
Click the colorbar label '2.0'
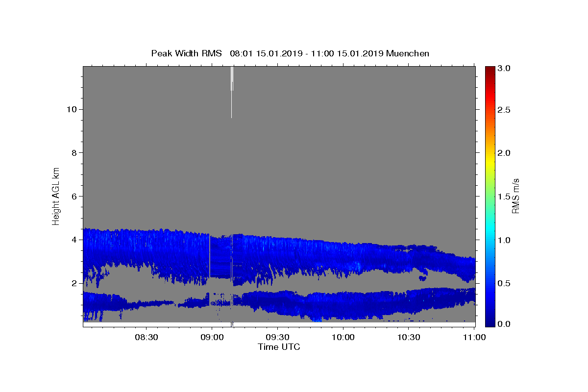tap(505, 153)
